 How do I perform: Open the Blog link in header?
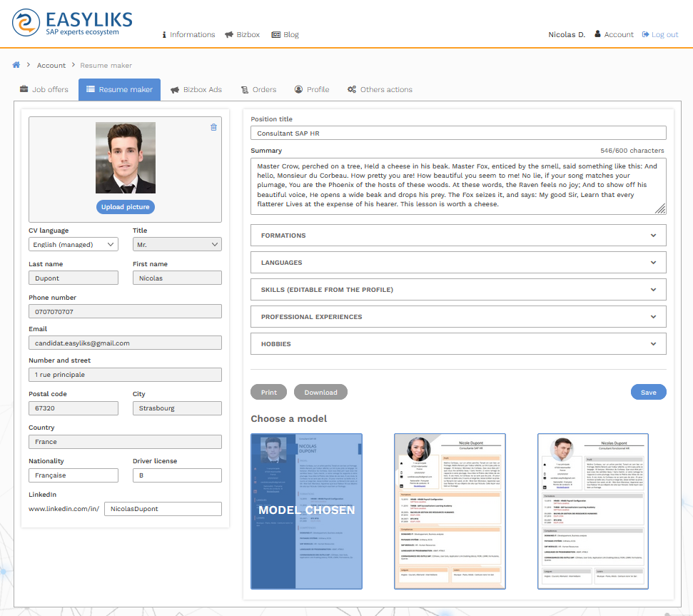point(285,34)
